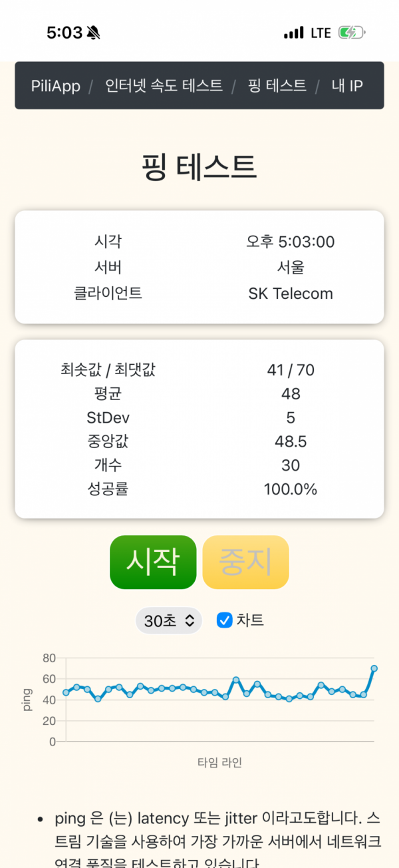Click the last ping point on chart
Viewport: 399px width, 868px height.
coord(374,668)
